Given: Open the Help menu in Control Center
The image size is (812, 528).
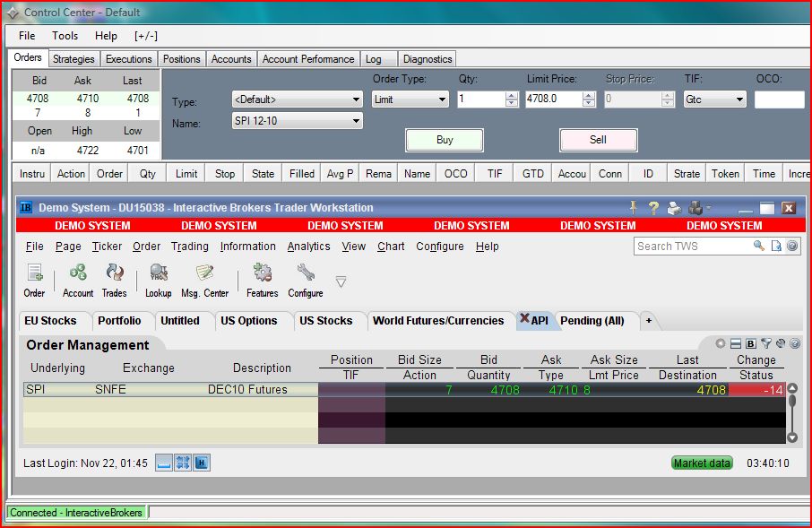Looking at the screenshot, I should [x=106, y=36].
